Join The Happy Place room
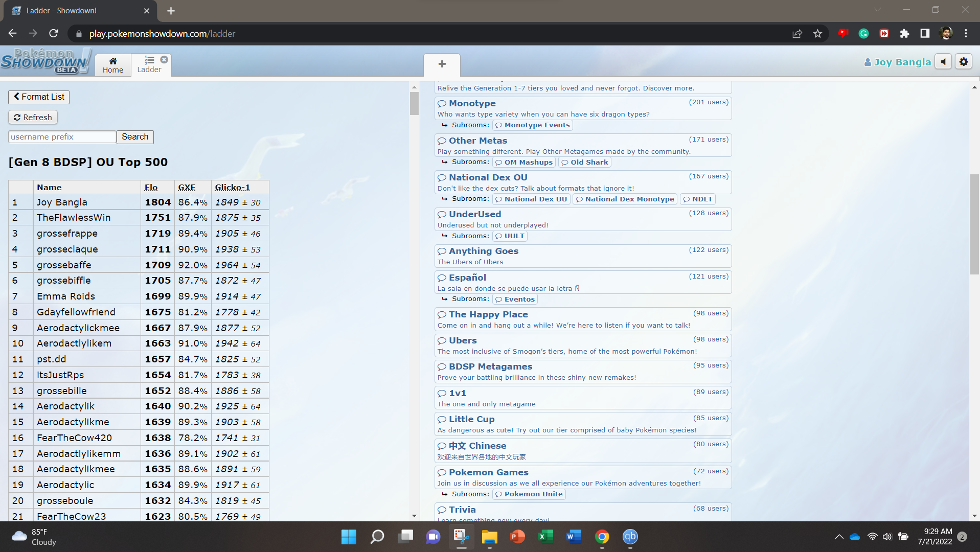The image size is (980, 552). [x=583, y=319]
